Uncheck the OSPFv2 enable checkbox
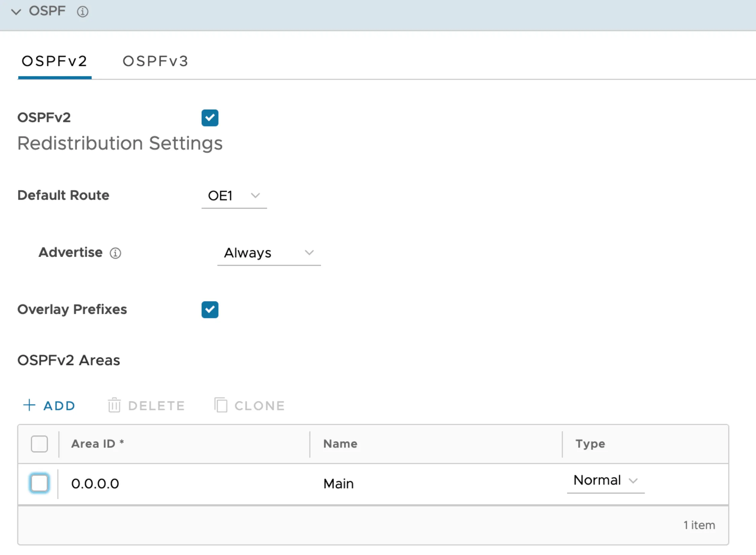Screen dimensions: 756x555 click(210, 118)
